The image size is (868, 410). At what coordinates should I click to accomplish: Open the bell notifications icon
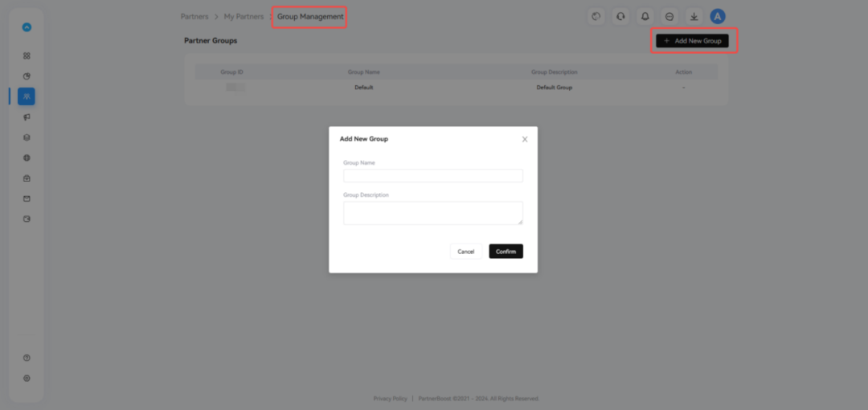click(645, 17)
